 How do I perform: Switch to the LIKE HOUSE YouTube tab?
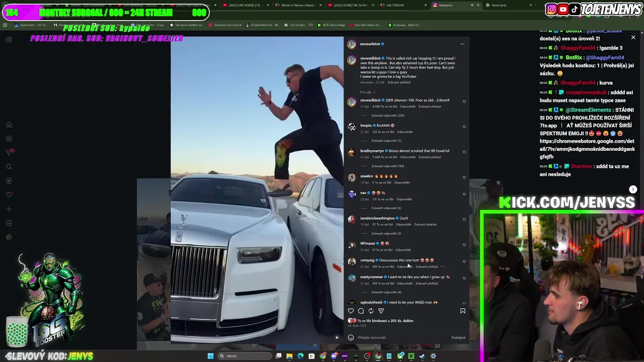pyautogui.click(x=245, y=5)
